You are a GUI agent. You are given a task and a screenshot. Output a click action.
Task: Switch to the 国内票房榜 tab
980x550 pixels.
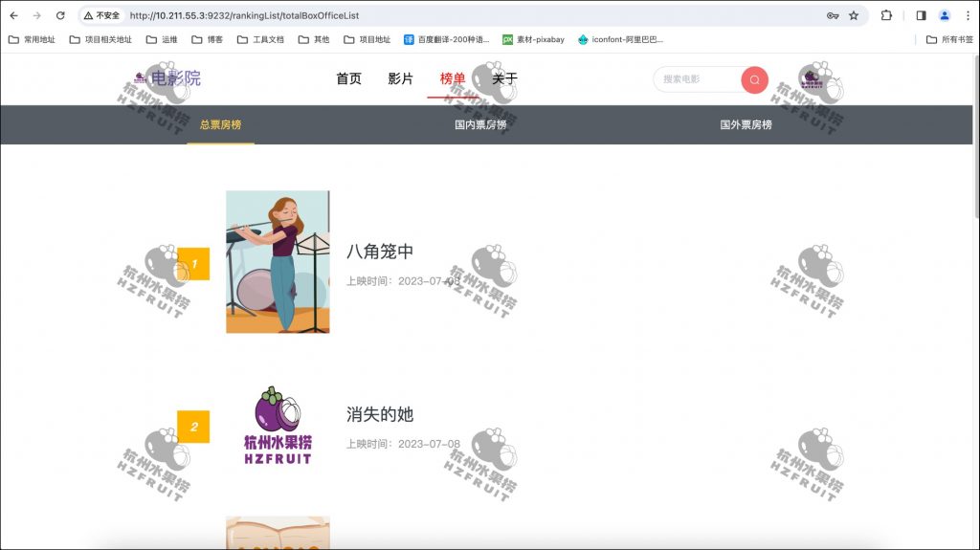point(480,124)
